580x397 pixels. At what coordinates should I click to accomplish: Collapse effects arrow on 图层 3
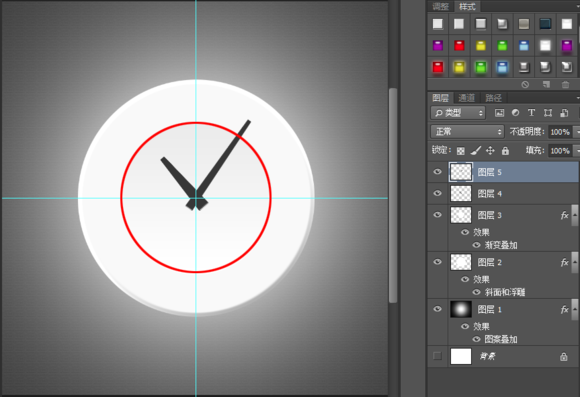point(575,215)
